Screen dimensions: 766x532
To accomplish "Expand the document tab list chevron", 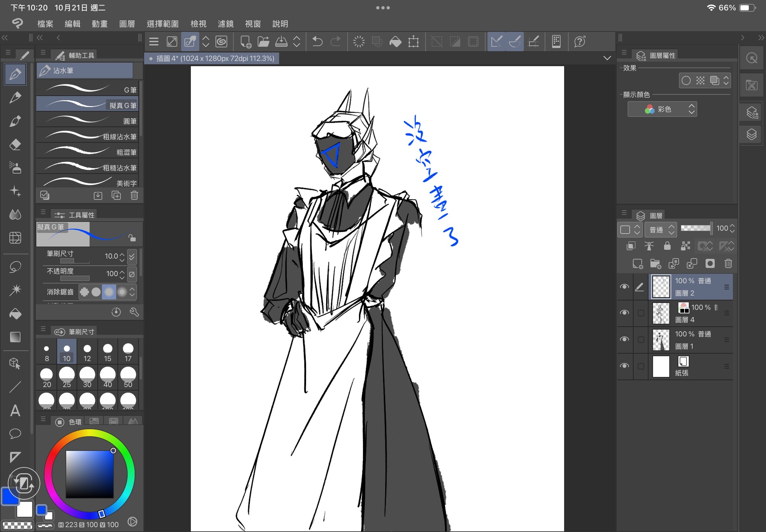I will point(607,58).
